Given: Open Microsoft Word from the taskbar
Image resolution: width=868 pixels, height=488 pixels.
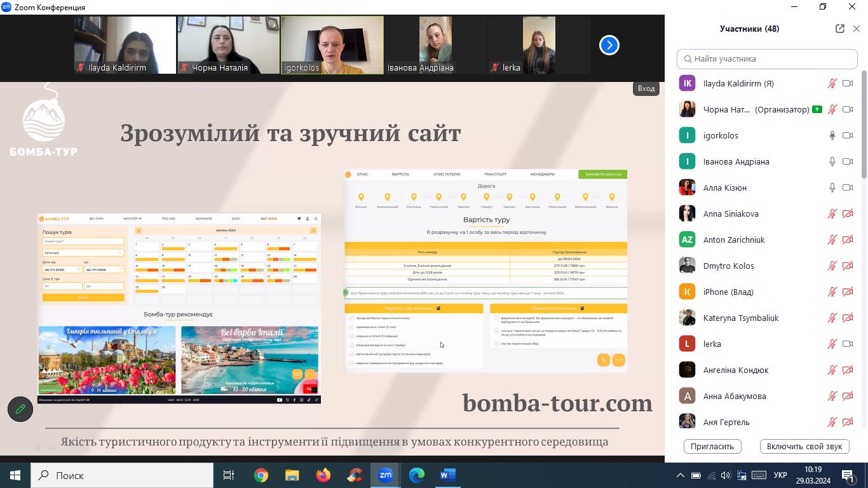Looking at the screenshot, I should point(448,475).
